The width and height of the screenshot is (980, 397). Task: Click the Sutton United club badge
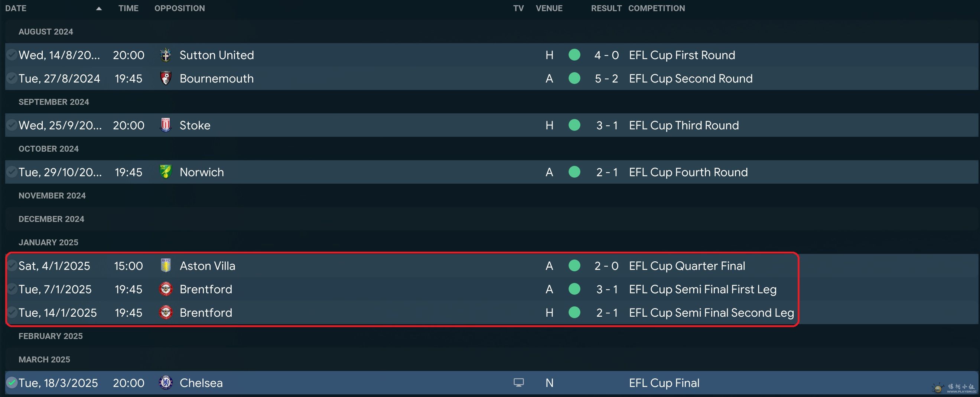coord(166,55)
